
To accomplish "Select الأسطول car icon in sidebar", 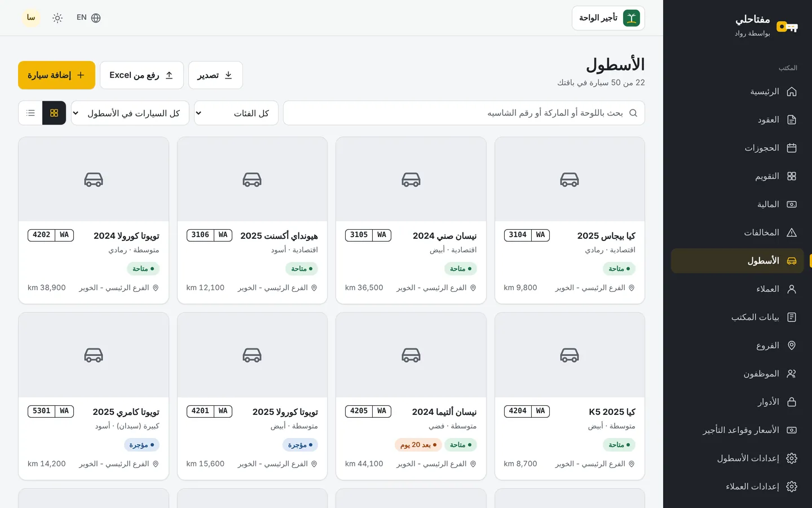I will click(792, 261).
